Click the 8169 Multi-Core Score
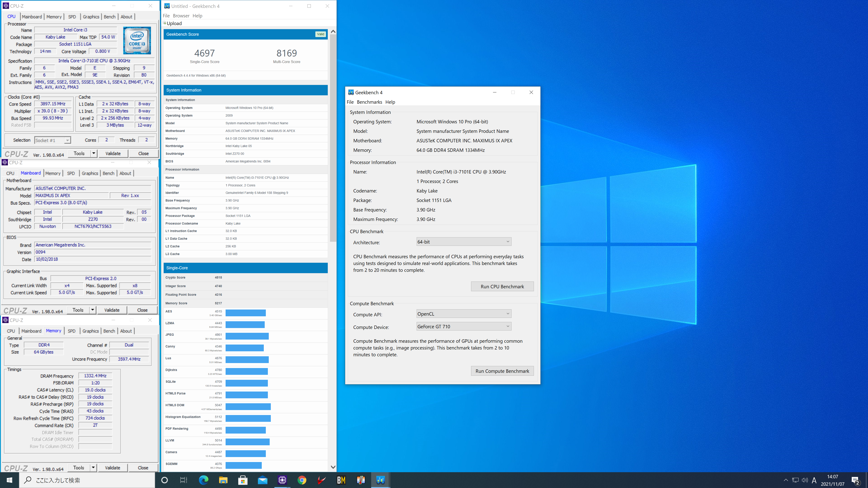 coord(287,53)
